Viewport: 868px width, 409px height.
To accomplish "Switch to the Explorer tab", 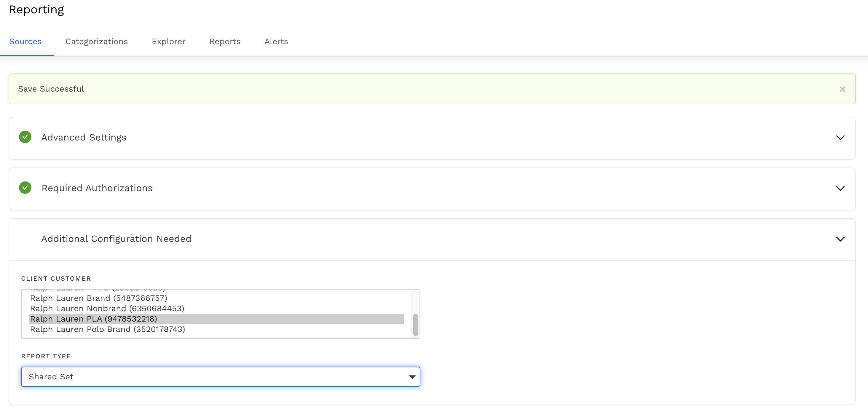I will point(168,41).
